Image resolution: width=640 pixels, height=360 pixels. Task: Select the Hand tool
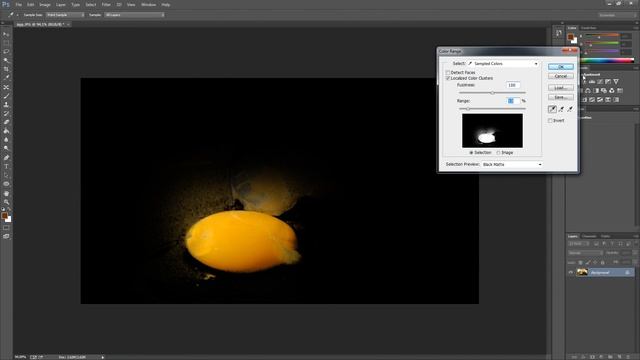[6, 193]
